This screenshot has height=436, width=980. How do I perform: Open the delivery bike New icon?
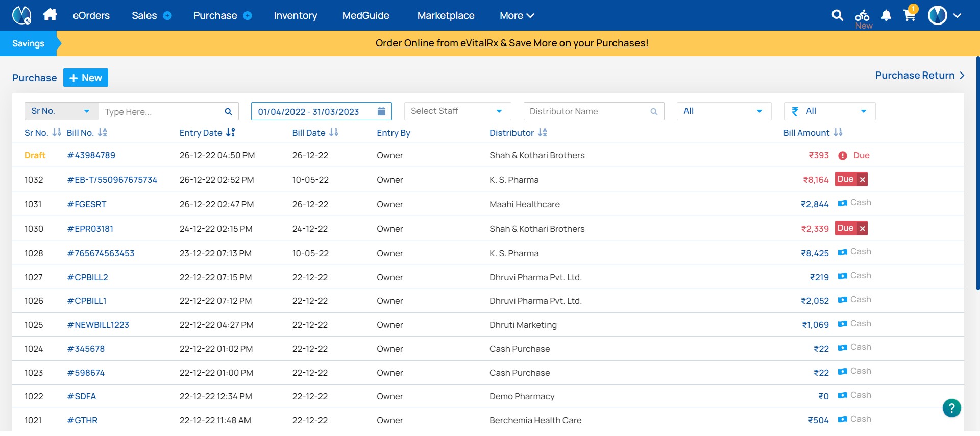point(863,19)
